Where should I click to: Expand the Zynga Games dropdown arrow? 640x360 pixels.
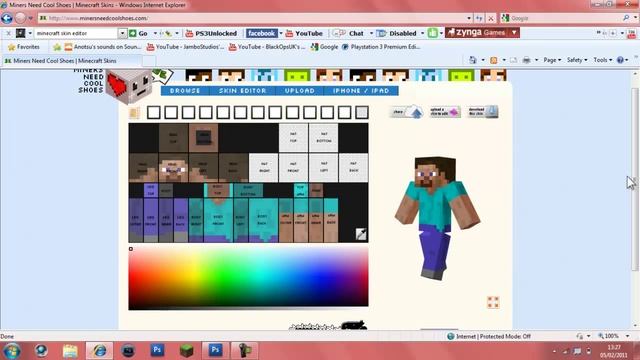click(x=514, y=33)
